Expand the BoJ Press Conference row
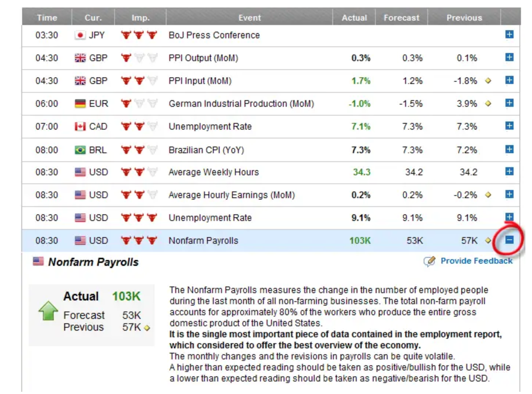This screenshot has height=394, width=532. 509,35
